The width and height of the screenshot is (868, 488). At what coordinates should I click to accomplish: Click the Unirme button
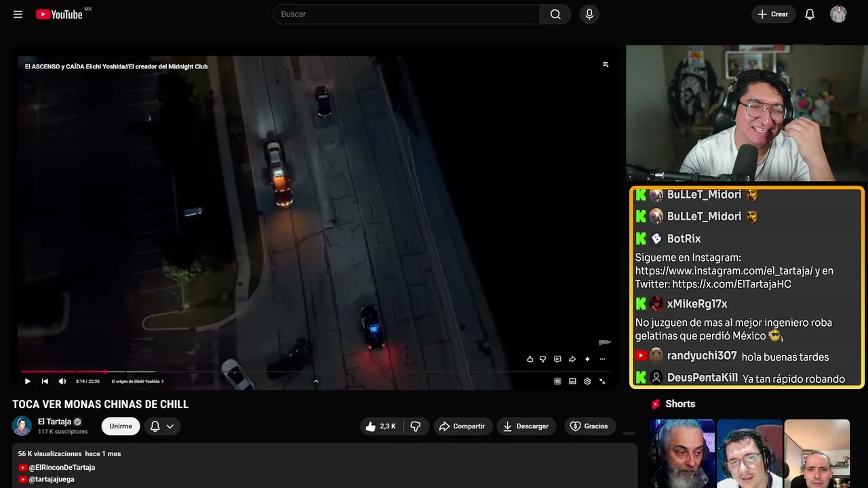tap(121, 426)
